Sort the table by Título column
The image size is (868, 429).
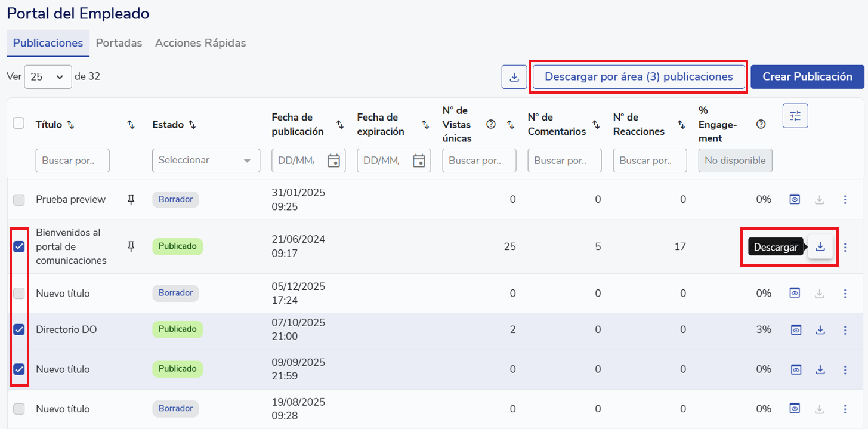point(70,125)
